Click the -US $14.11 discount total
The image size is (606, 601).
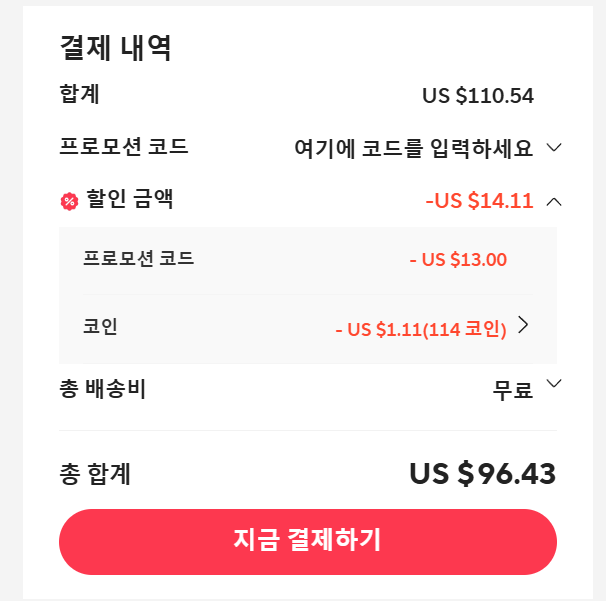479,200
